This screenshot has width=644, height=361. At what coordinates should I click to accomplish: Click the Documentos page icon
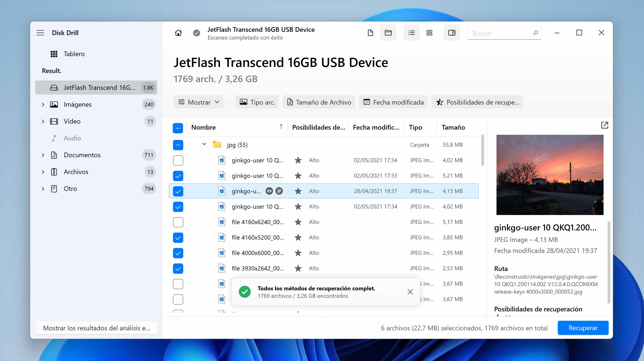tap(54, 155)
